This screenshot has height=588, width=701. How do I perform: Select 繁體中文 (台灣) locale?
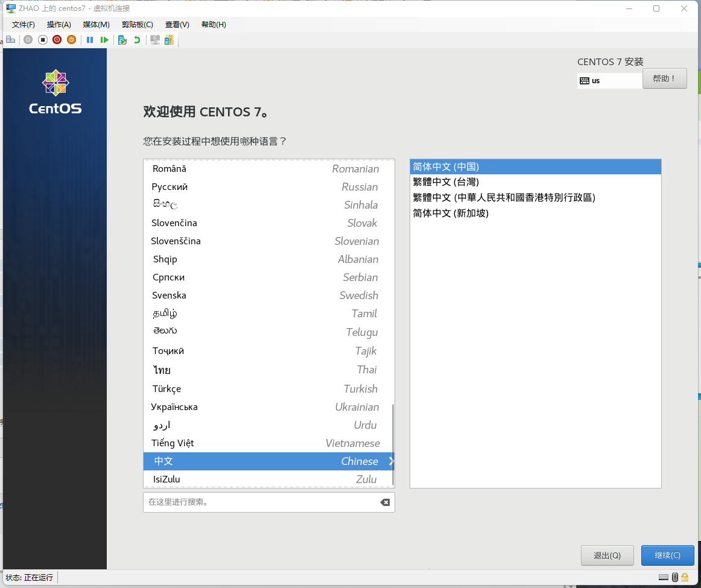click(535, 182)
